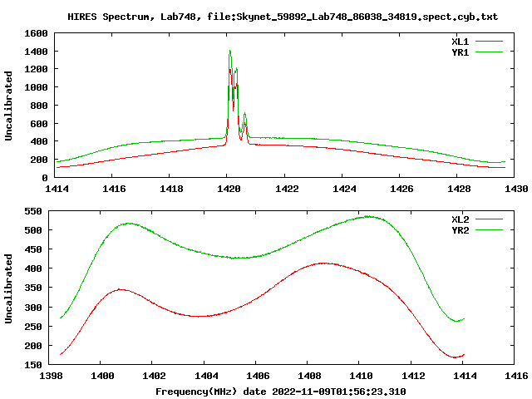Click the XL1 legend label
This screenshot has width=532, height=399.
tap(460, 42)
